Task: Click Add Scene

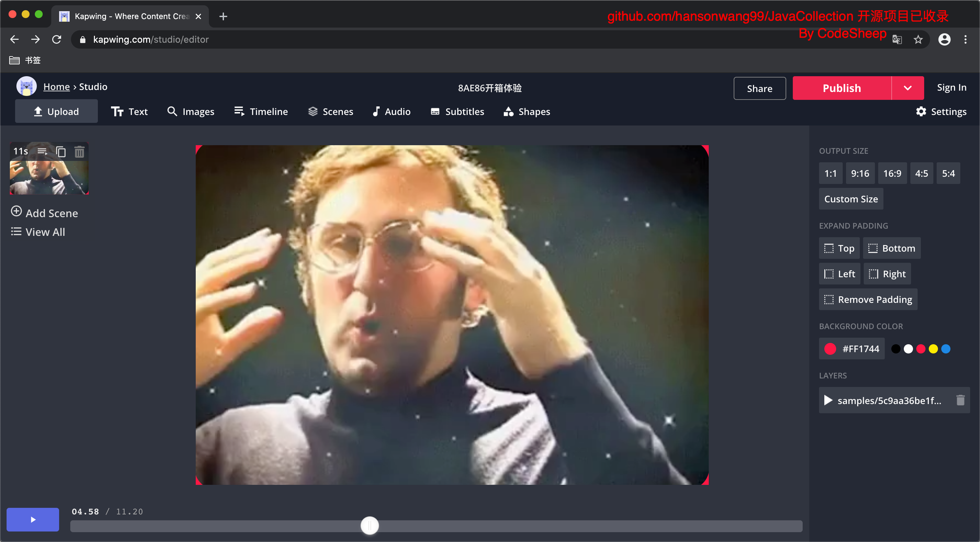Action: (45, 213)
